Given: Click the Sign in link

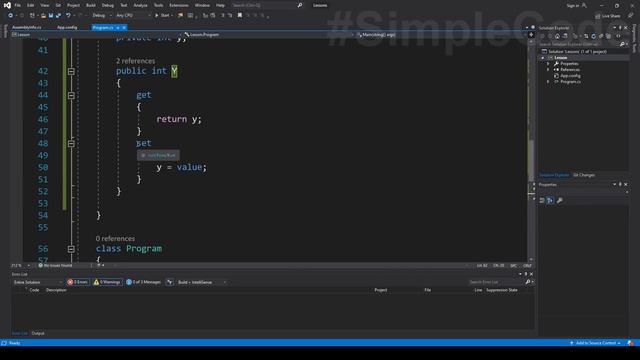Looking at the screenshot, I should [573, 5].
